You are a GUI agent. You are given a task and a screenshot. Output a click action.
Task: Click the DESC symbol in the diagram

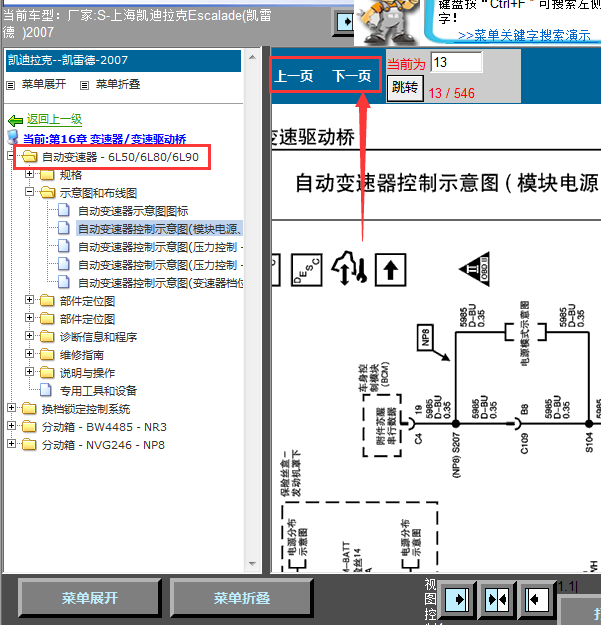(306, 270)
